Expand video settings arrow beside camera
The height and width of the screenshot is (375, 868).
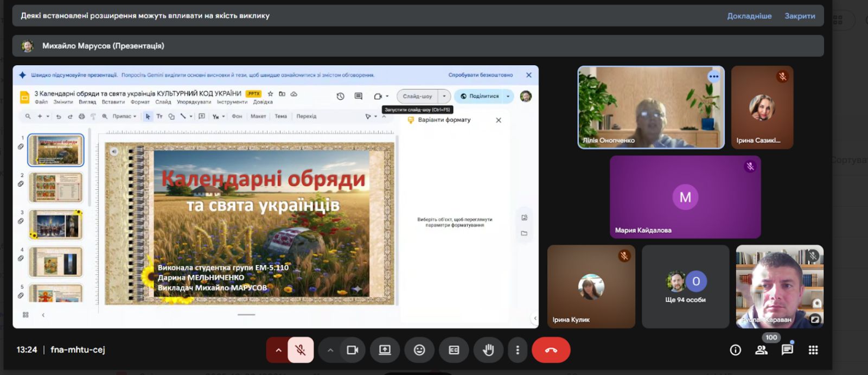330,350
